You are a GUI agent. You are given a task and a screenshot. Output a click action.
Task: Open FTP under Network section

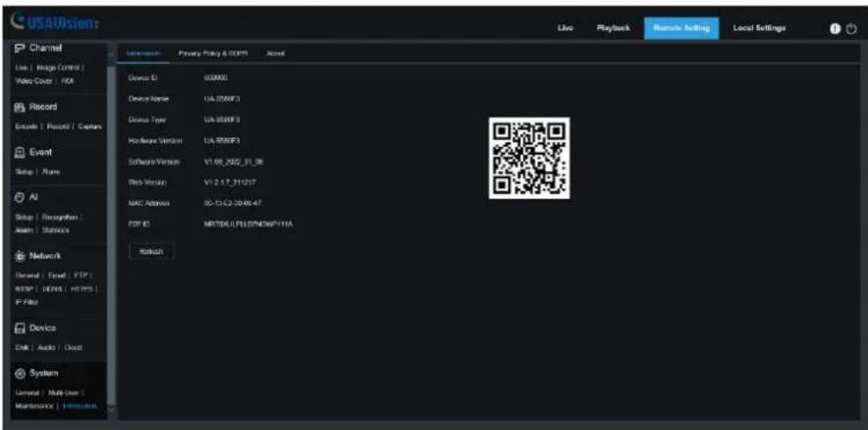pos(82,276)
